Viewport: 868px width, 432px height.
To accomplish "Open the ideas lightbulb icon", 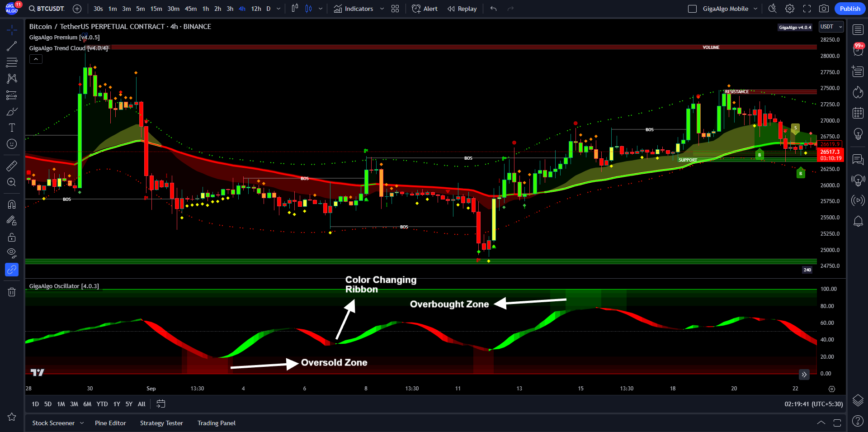I will click(858, 134).
